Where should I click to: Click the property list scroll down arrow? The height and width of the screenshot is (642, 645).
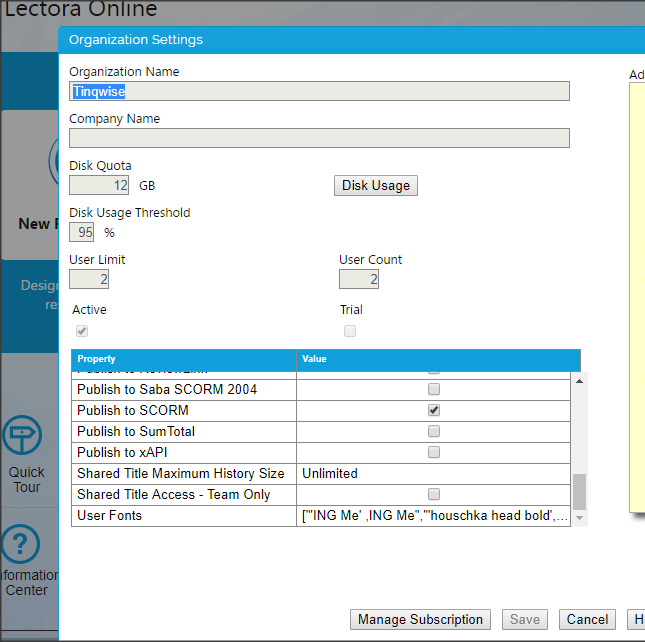579,518
